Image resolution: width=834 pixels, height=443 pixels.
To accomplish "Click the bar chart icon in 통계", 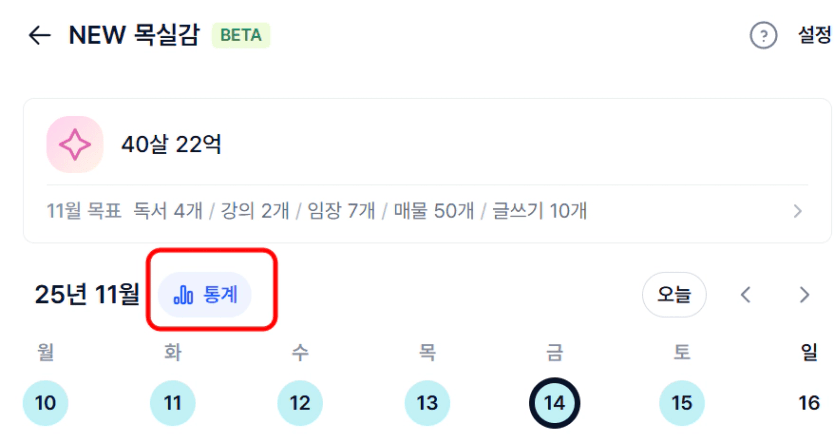I will click(183, 295).
